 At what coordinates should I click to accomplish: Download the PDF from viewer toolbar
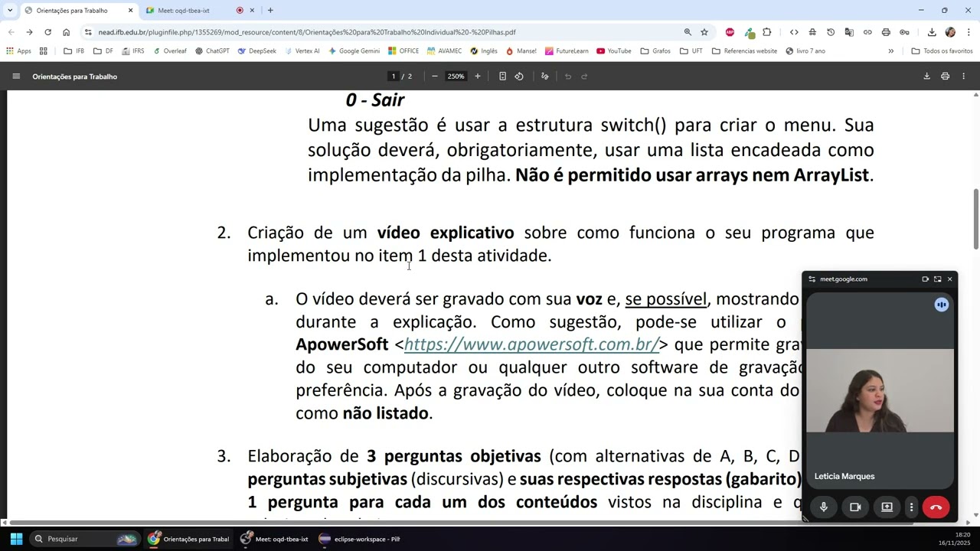pos(926,77)
